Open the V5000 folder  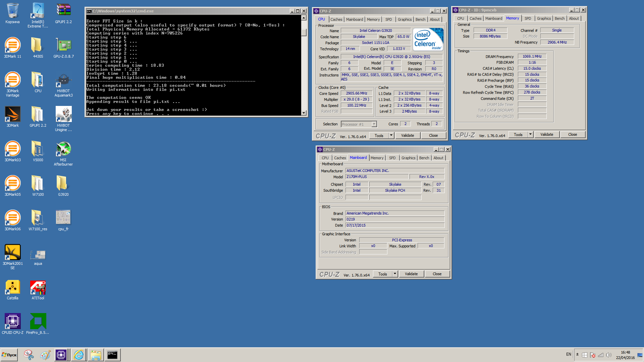[38, 152]
